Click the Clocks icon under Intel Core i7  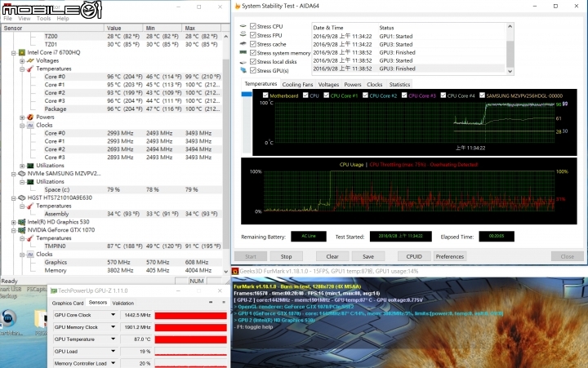coord(30,125)
